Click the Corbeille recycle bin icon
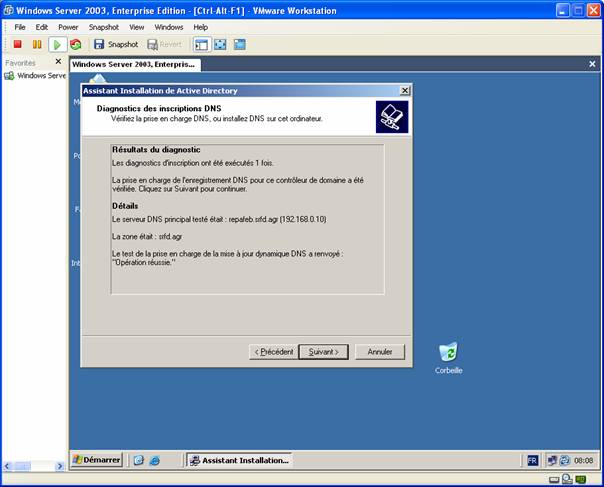This screenshot has width=604, height=487. pyautogui.click(x=448, y=358)
